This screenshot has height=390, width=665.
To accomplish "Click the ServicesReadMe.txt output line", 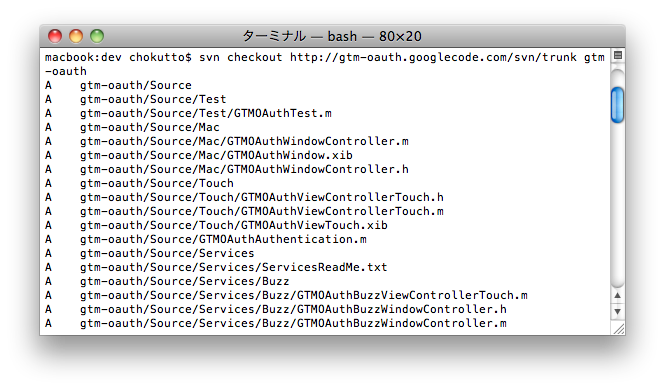I will [216, 267].
